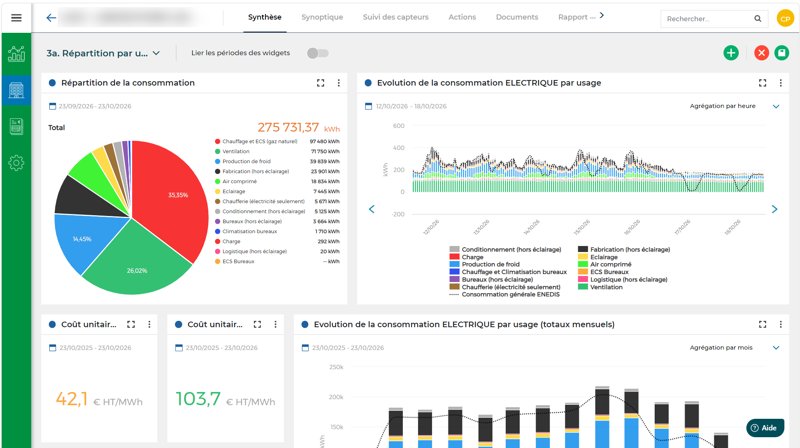Click the Rechercher search field
800x448 pixels.
click(x=708, y=19)
